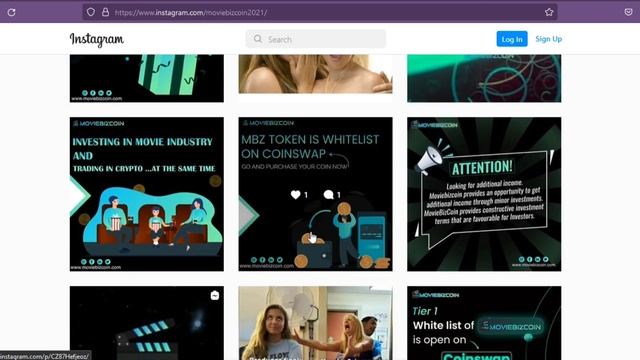
Task: Bookmark this page with the star icon
Action: [x=549, y=12]
